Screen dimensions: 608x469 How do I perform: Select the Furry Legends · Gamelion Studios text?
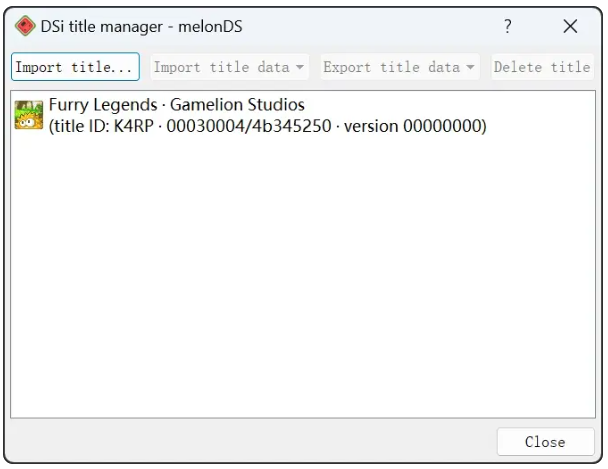177,105
